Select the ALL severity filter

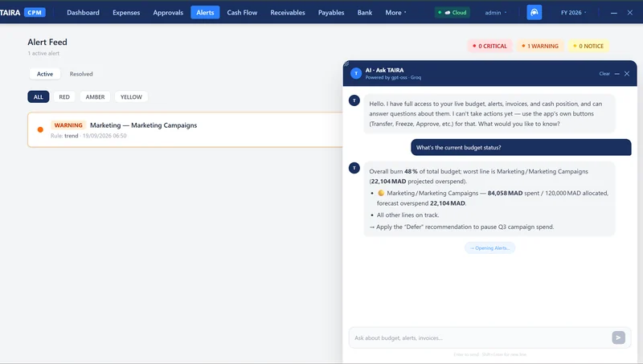(38, 96)
